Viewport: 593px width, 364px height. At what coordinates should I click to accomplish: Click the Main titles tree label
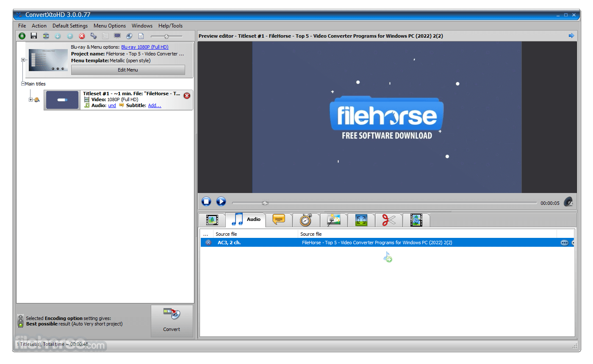[x=35, y=84]
